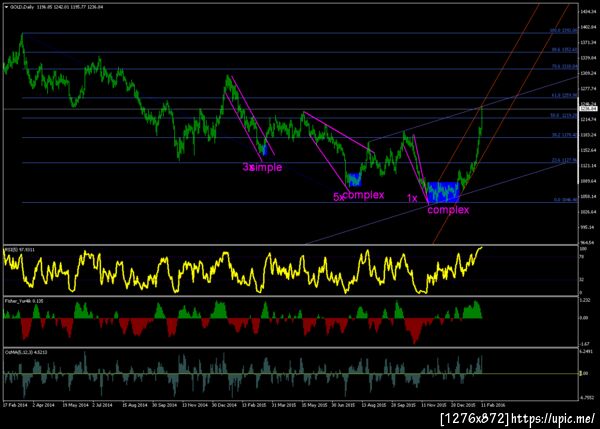Select the '1x' text annotation

(x=412, y=198)
